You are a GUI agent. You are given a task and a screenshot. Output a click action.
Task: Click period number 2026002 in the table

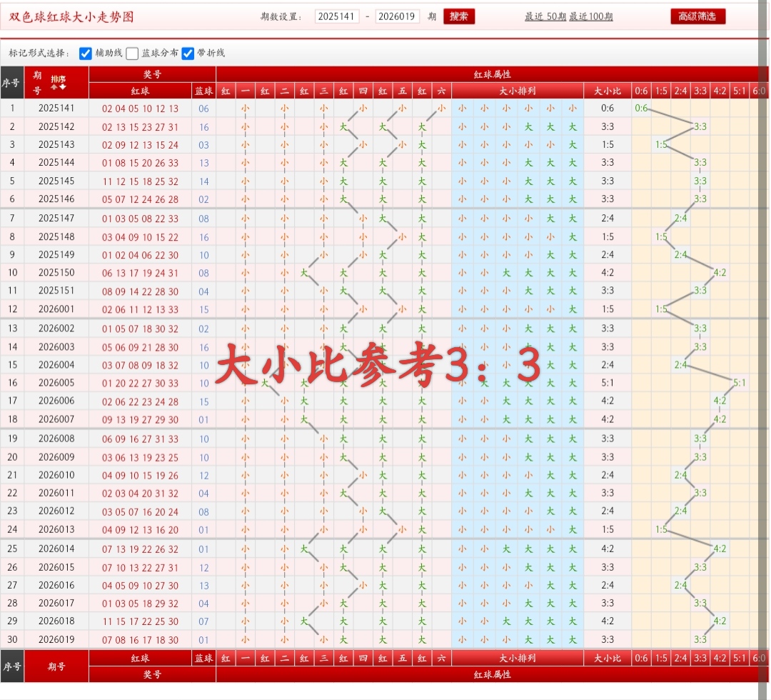(x=56, y=328)
